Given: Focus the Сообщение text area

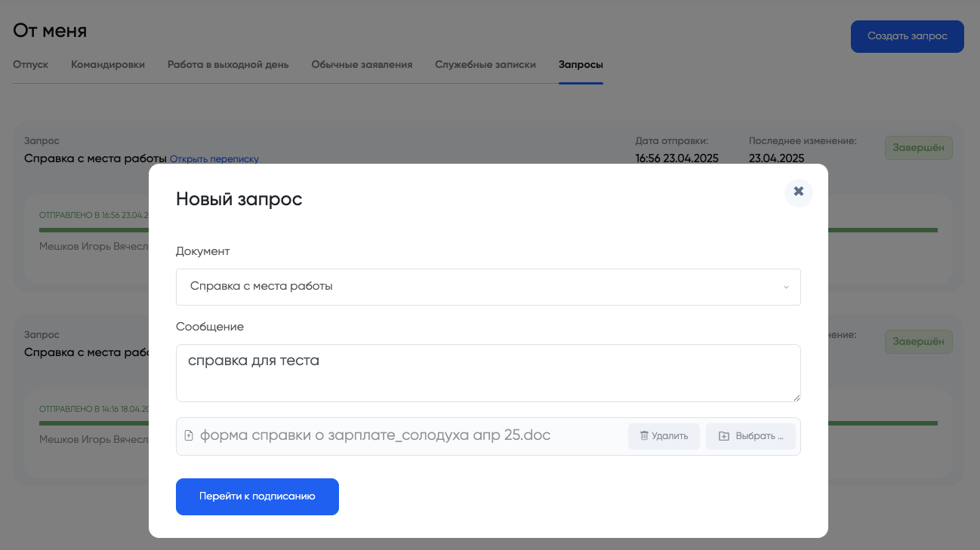Looking at the screenshot, I should click(488, 373).
